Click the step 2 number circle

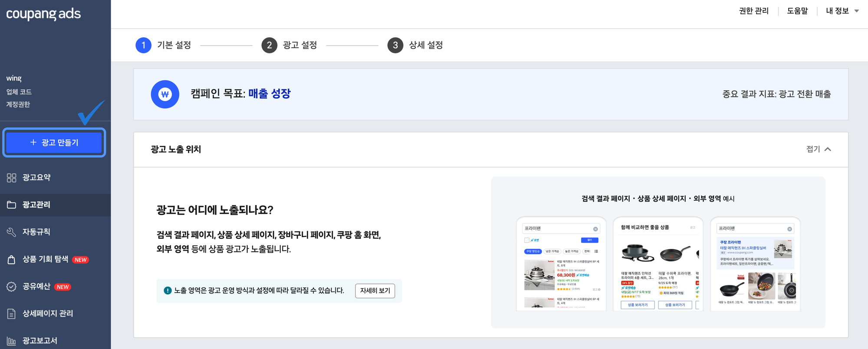[x=270, y=45]
